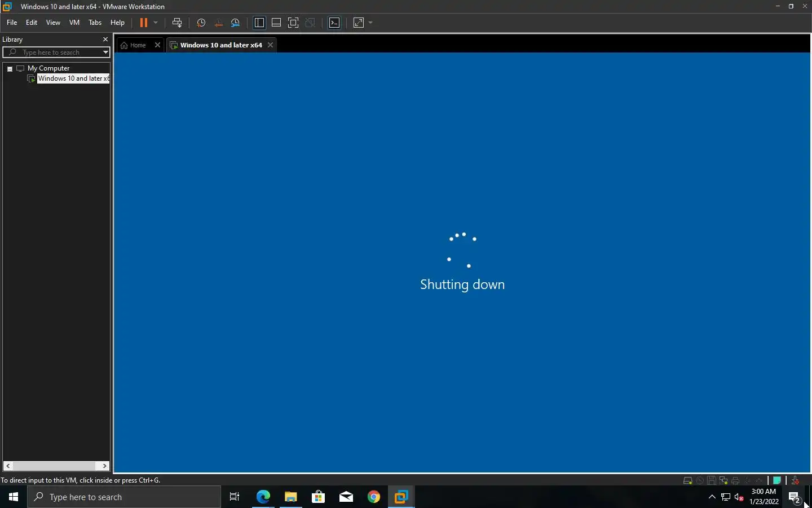This screenshot has height=508, width=812.
Task: Click the red-marked status icon at the status bar's right end
Action: [x=795, y=481]
